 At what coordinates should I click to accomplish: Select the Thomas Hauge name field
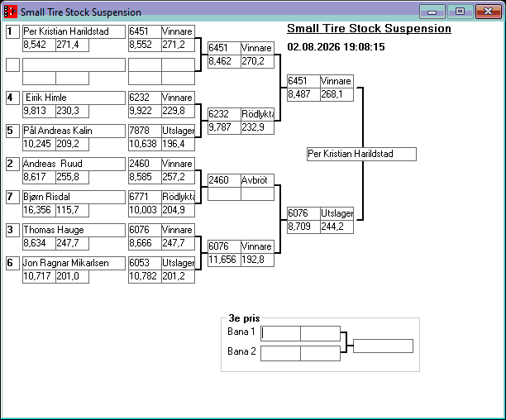[74, 230]
